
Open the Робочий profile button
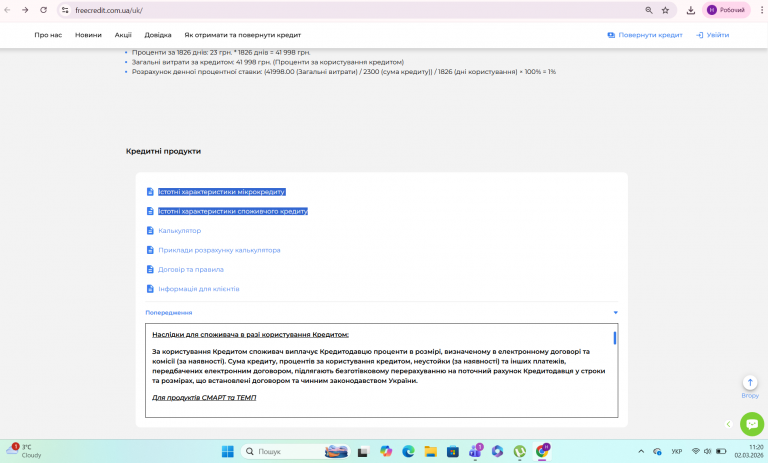pos(726,10)
